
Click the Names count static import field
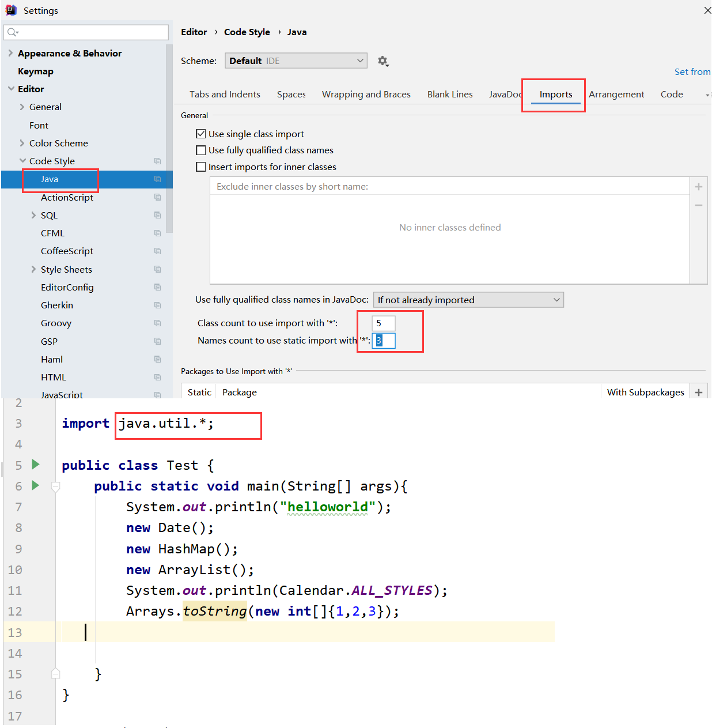coord(384,341)
